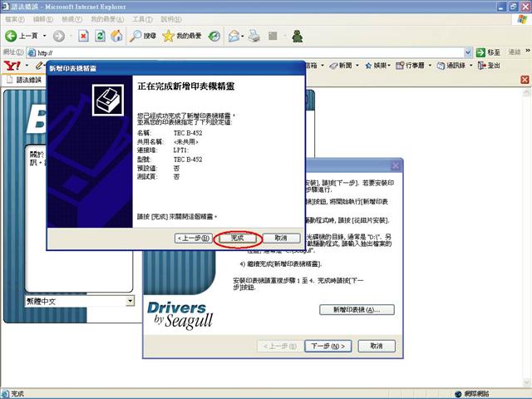Open the 我的最愛(A) menu
Image resolution: width=532 pixels, height=399 pixels.
[x=107, y=19]
